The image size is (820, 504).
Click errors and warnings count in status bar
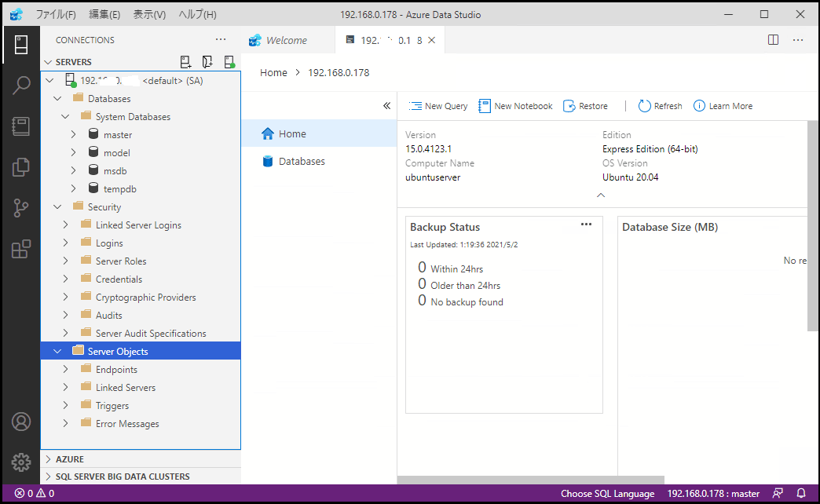tap(35, 493)
